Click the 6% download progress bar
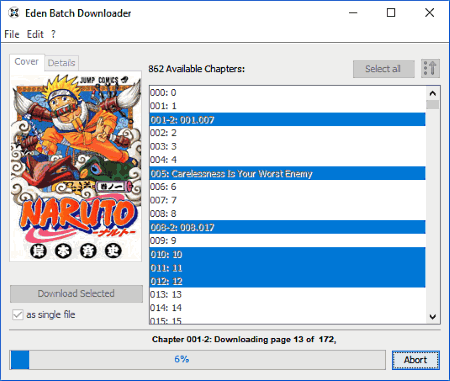450x381 pixels. pos(197,359)
